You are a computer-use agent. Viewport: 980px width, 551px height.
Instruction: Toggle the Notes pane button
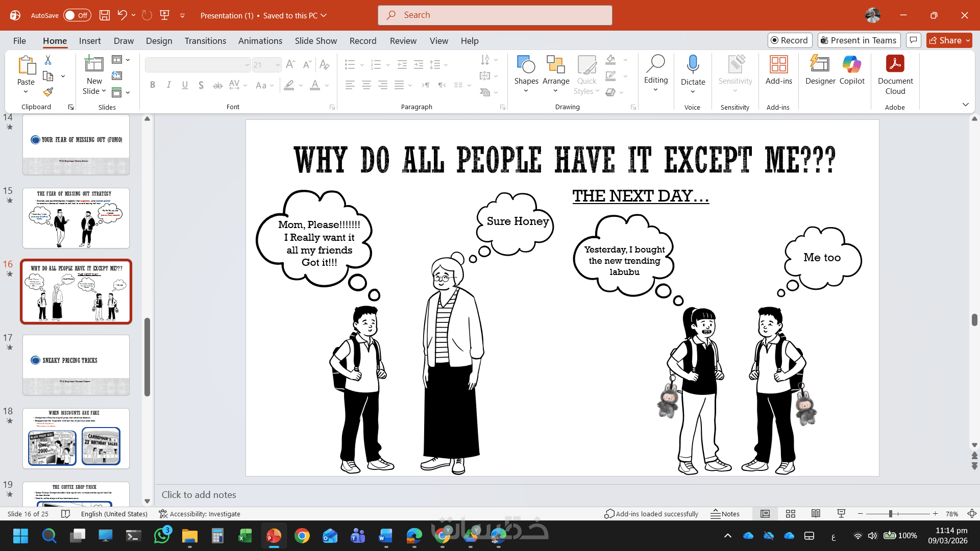coord(725,514)
